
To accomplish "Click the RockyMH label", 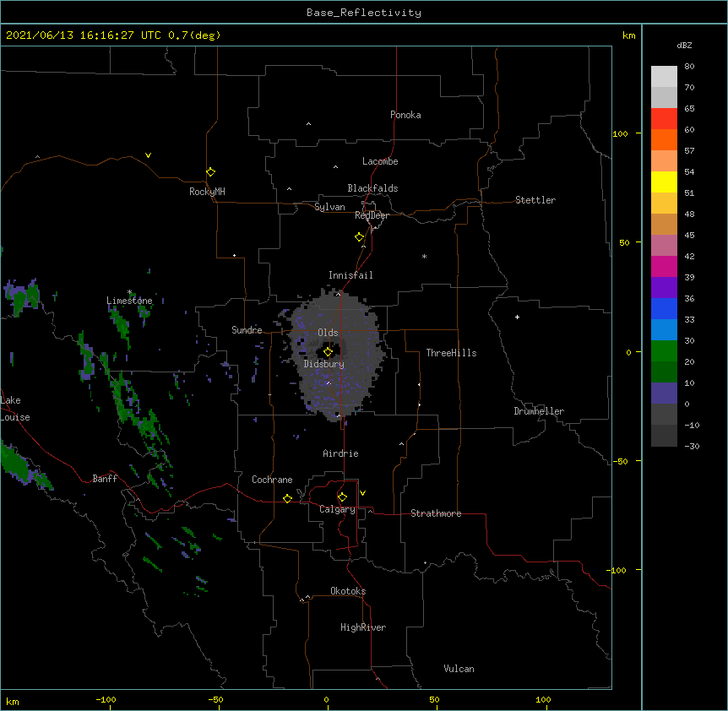I will (x=207, y=192).
